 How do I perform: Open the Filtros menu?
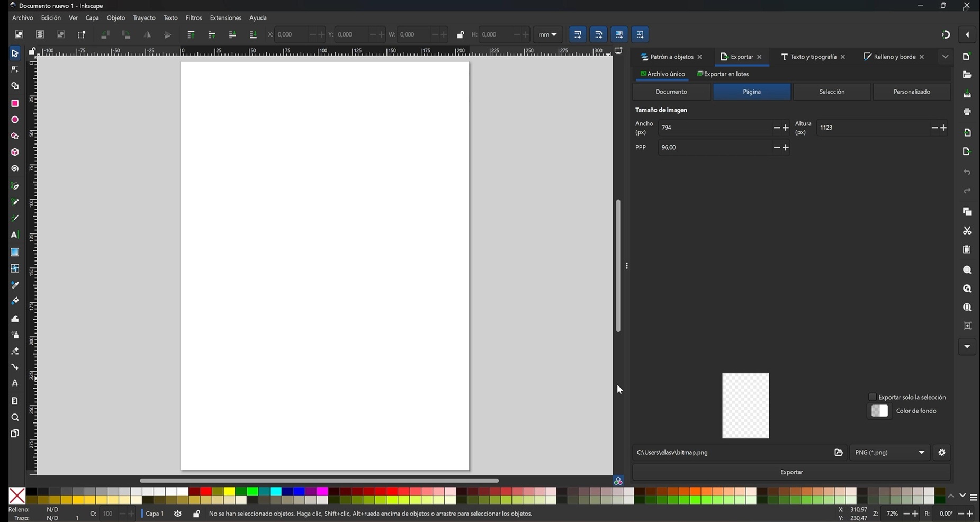[x=194, y=17]
